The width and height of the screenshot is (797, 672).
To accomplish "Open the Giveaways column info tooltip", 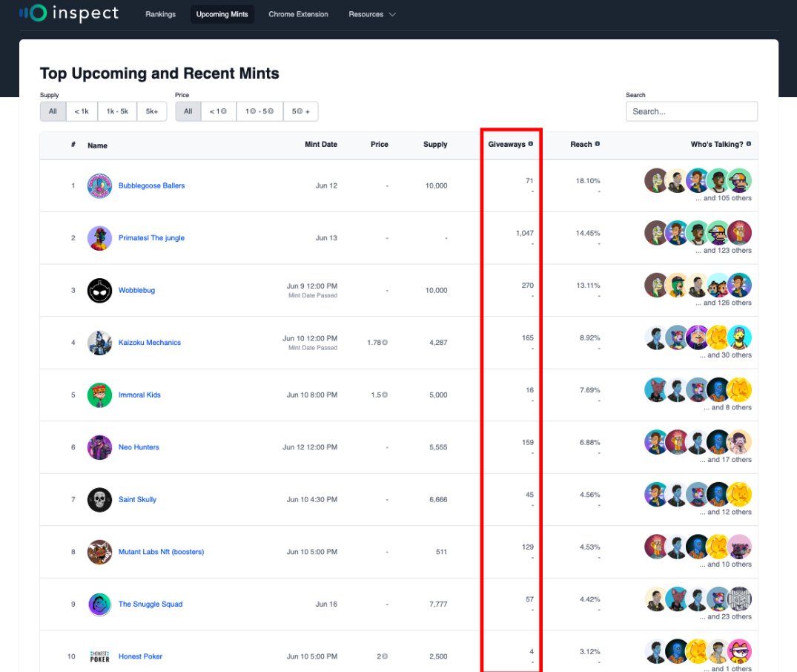I will pos(531,144).
